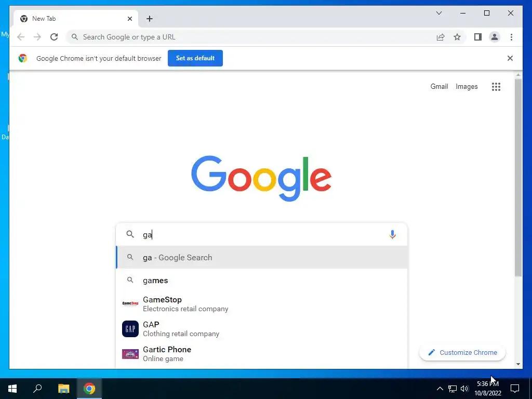This screenshot has height=399, width=532.
Task: Click the volume tray icon
Action: pos(464,389)
